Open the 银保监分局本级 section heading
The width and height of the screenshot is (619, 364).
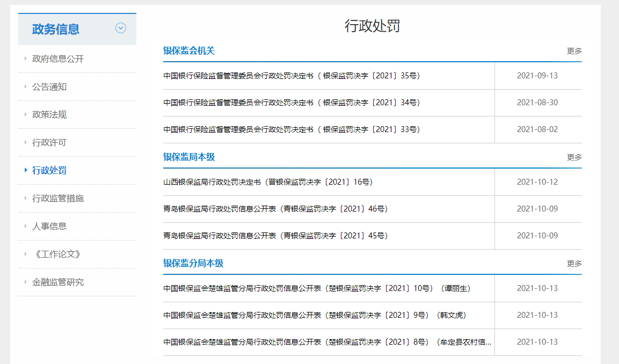193,263
